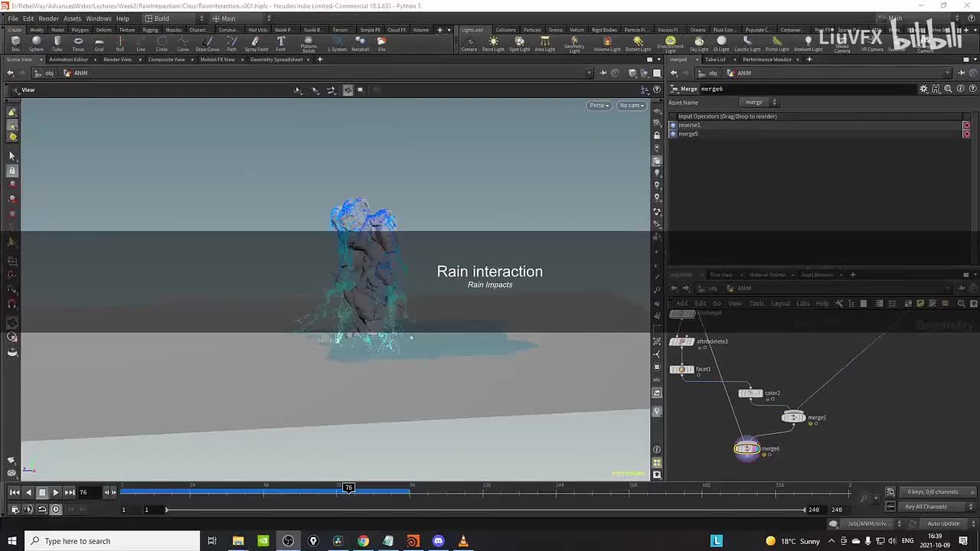Play the animation forward
Viewport: 980px width, 551px height.
tap(56, 492)
